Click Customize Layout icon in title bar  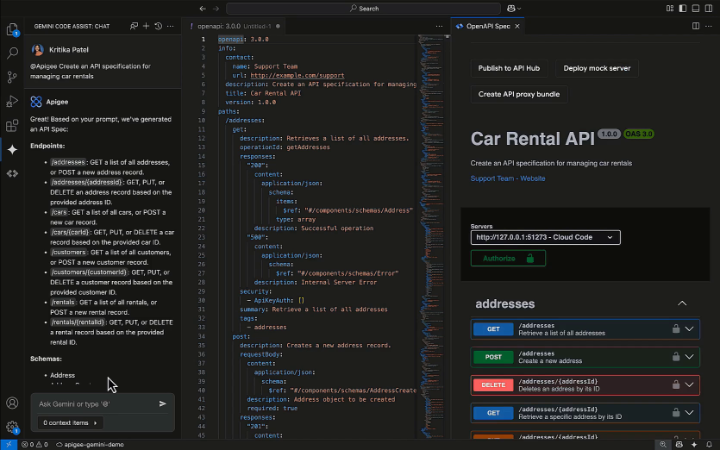670,8
